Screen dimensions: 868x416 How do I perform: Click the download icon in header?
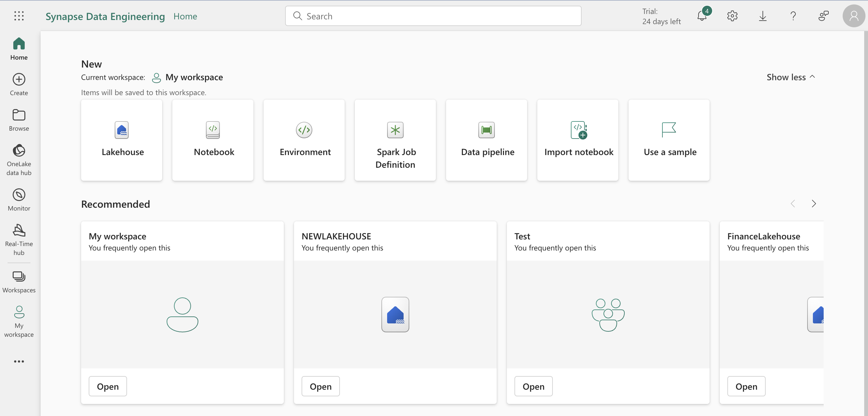tap(763, 16)
